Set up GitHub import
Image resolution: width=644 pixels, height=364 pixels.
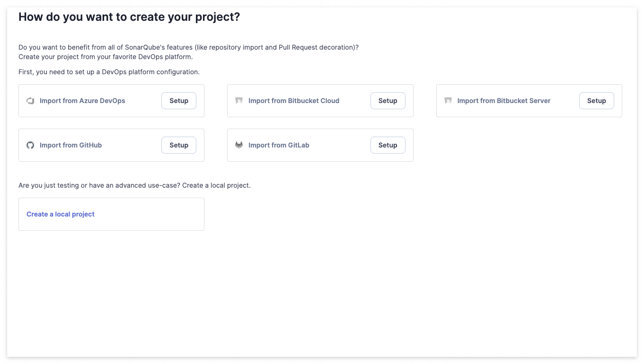coord(179,145)
